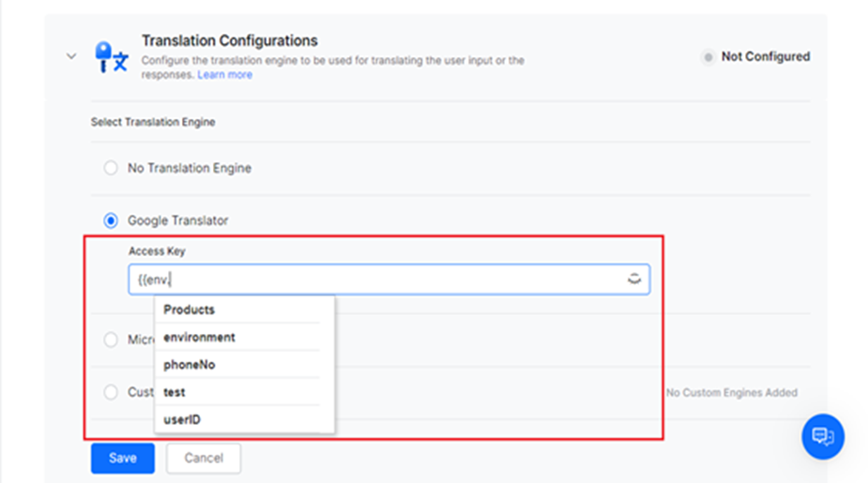Open the Learn more link
Viewport: 868px width, 483px height.
coord(224,75)
